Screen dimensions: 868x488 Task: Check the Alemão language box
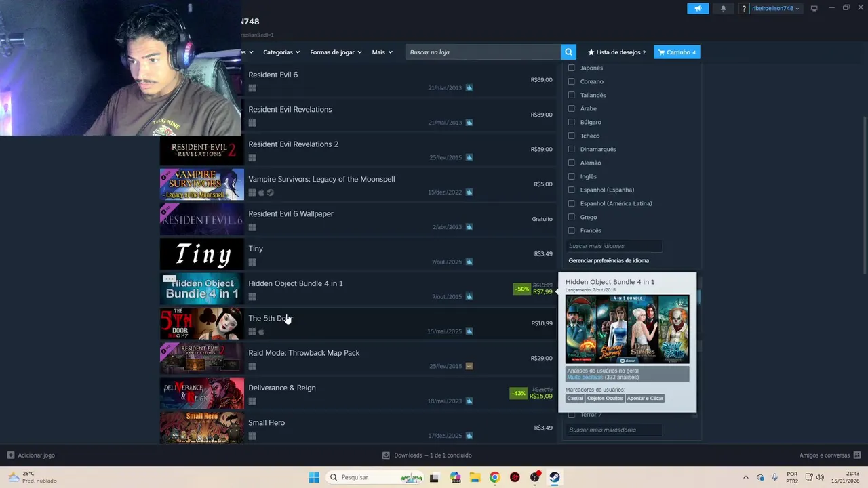tap(571, 163)
